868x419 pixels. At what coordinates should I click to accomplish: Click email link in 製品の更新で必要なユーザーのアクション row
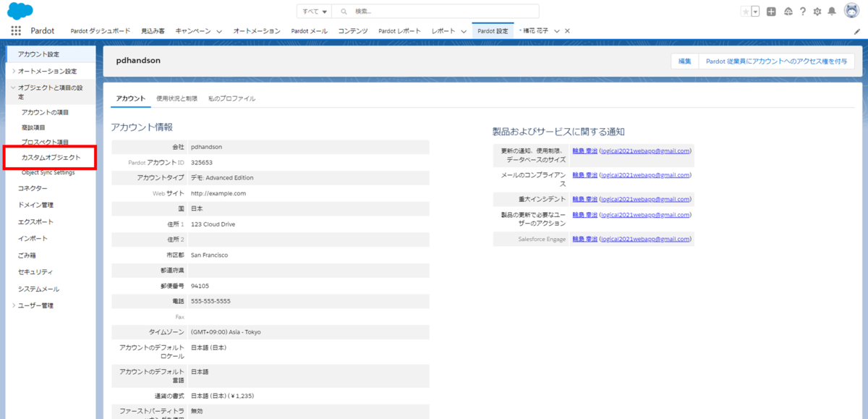point(645,215)
